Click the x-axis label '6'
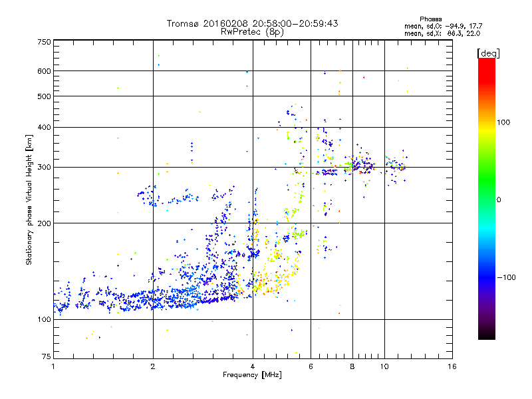 [311, 366]
